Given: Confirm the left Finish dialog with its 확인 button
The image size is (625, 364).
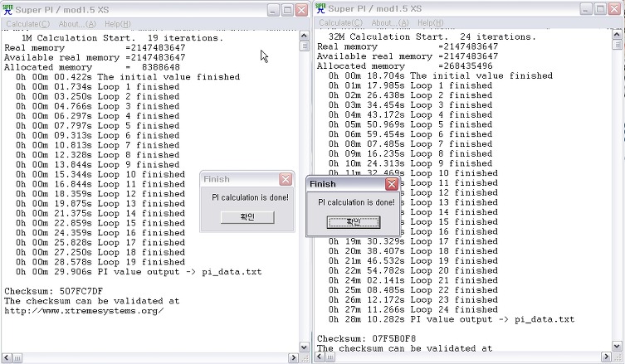Looking at the screenshot, I should coord(247,217).
